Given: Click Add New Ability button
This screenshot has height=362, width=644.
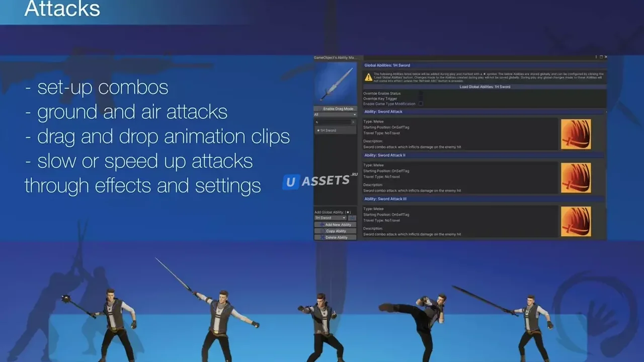Looking at the screenshot, I should coord(335,225).
